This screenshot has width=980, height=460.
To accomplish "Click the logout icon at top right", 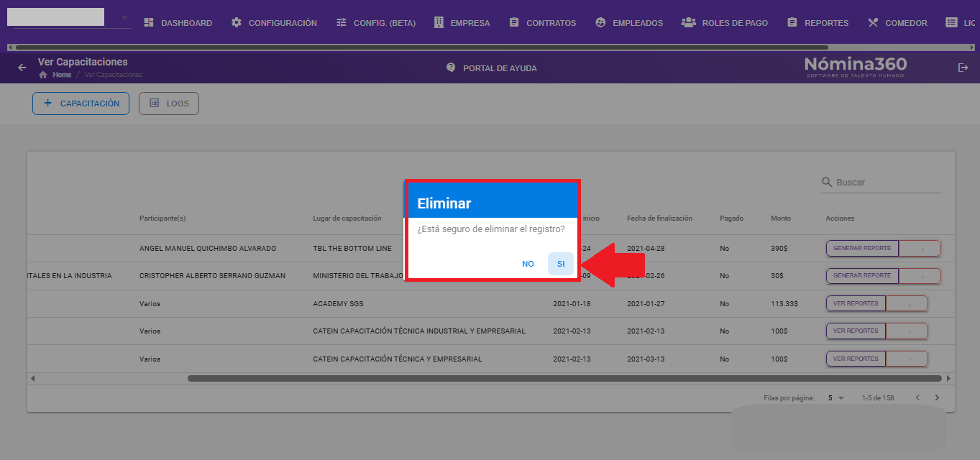I will (963, 68).
